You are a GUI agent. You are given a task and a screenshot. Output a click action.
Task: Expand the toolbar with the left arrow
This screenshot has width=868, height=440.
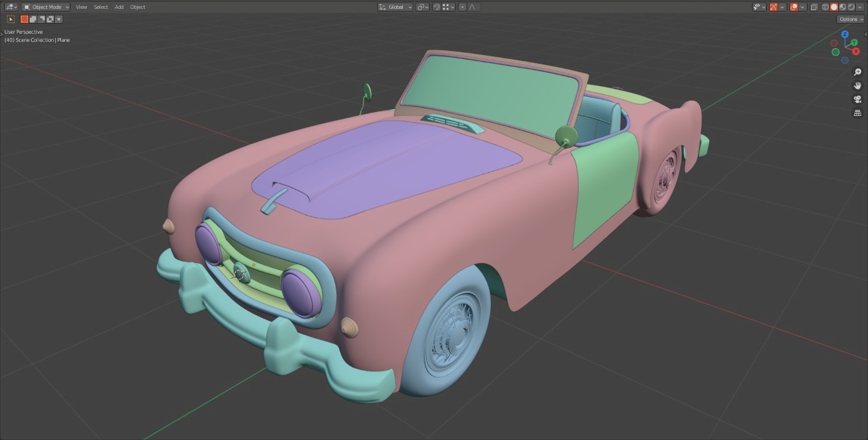(x=1, y=34)
